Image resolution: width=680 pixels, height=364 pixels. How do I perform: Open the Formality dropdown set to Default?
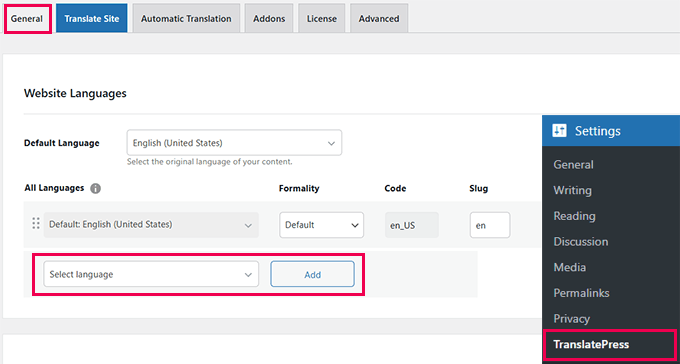[321, 225]
